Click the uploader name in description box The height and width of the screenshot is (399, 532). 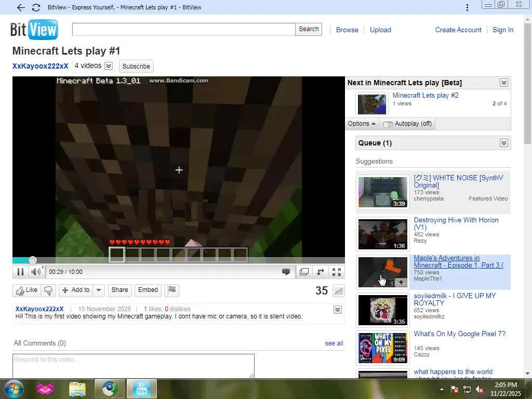point(39,309)
